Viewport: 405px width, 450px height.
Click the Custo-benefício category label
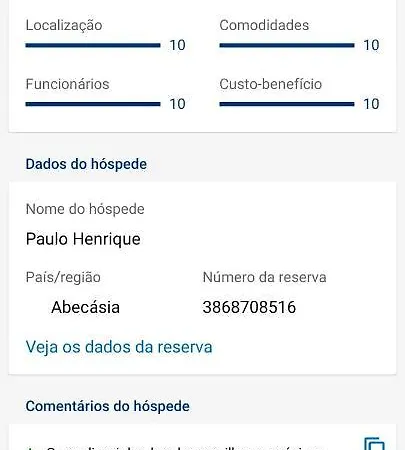click(x=271, y=84)
